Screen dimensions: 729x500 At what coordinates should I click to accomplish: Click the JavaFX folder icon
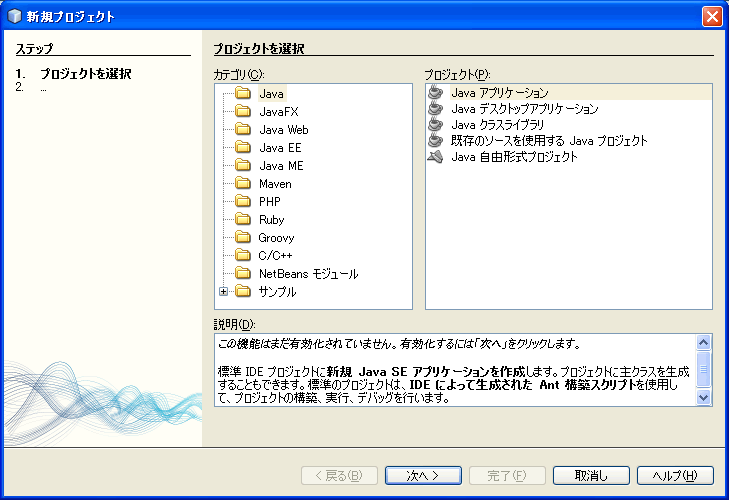[x=243, y=111]
